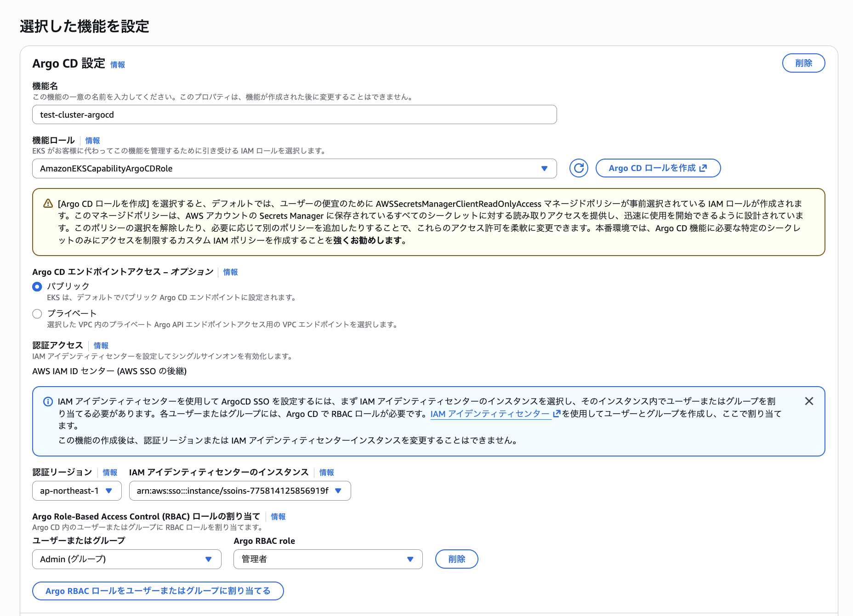Open the 認証リージョン ap-northeast-1 dropdown

point(77,491)
